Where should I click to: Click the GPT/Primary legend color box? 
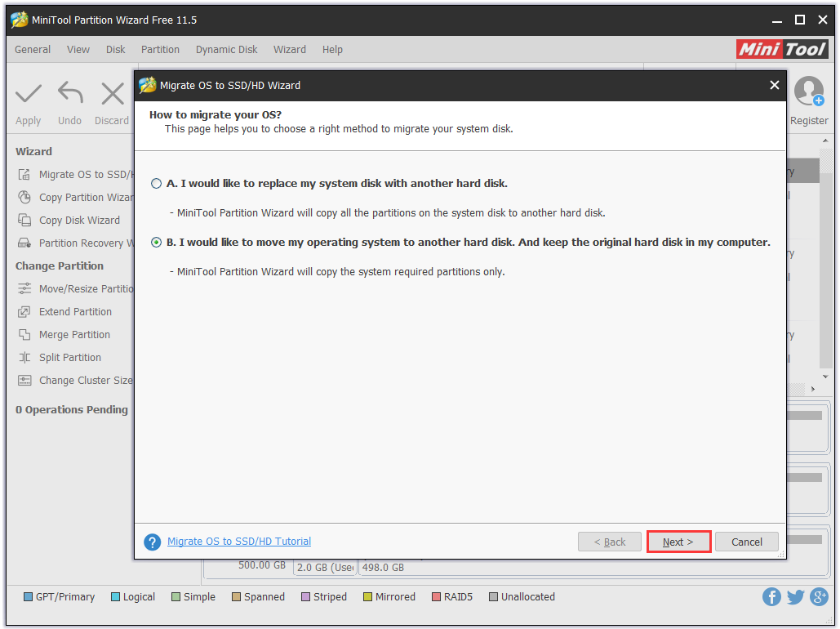pos(29,597)
